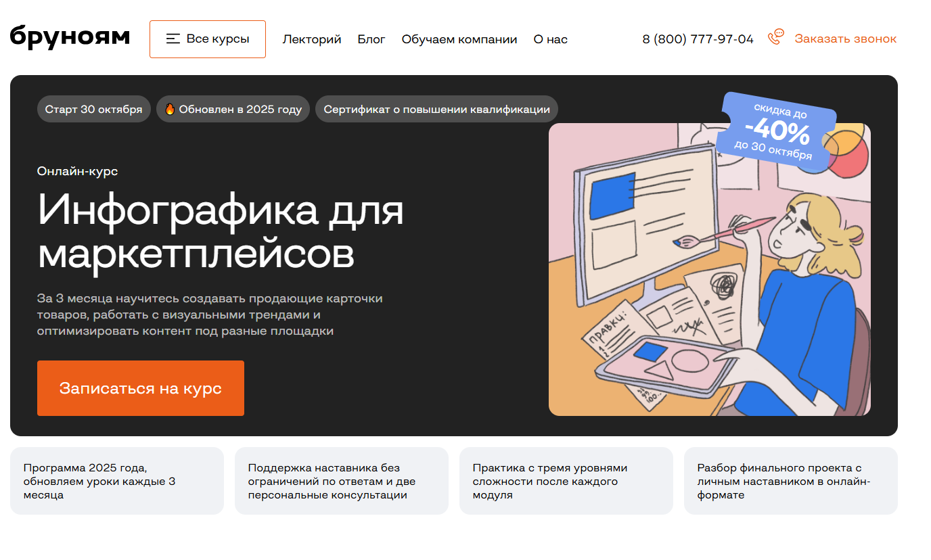Click the hamburger icon beside Все курсы
931x560 pixels.
(173, 39)
